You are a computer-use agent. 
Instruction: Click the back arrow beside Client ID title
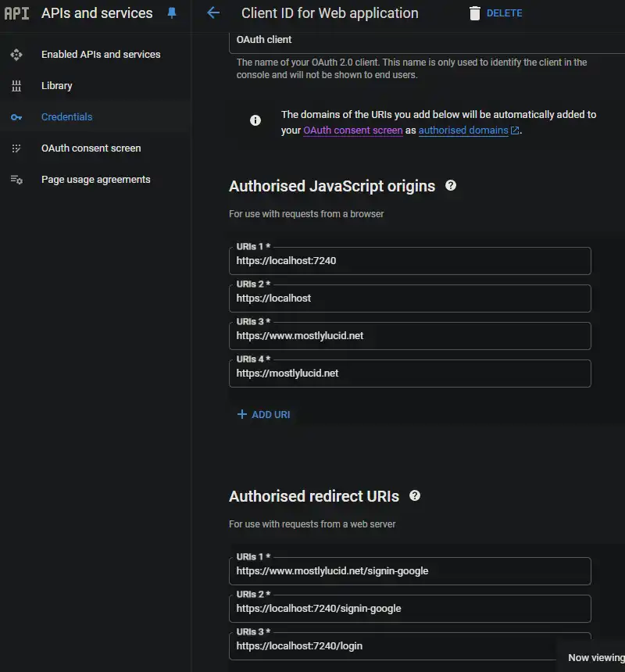pyautogui.click(x=212, y=13)
